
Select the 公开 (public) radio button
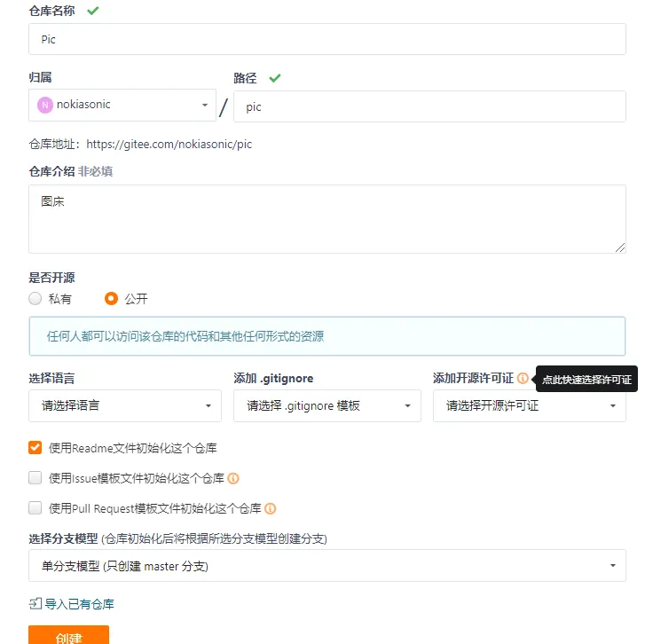point(111,299)
